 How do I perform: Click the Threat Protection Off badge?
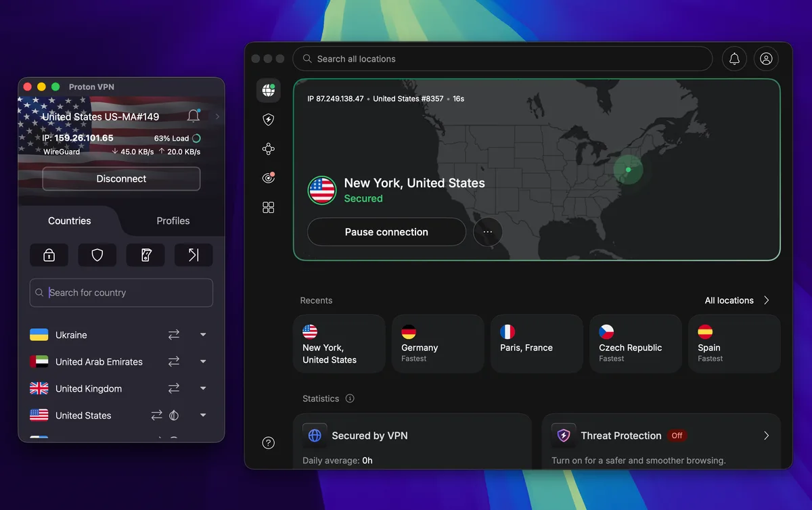point(677,436)
